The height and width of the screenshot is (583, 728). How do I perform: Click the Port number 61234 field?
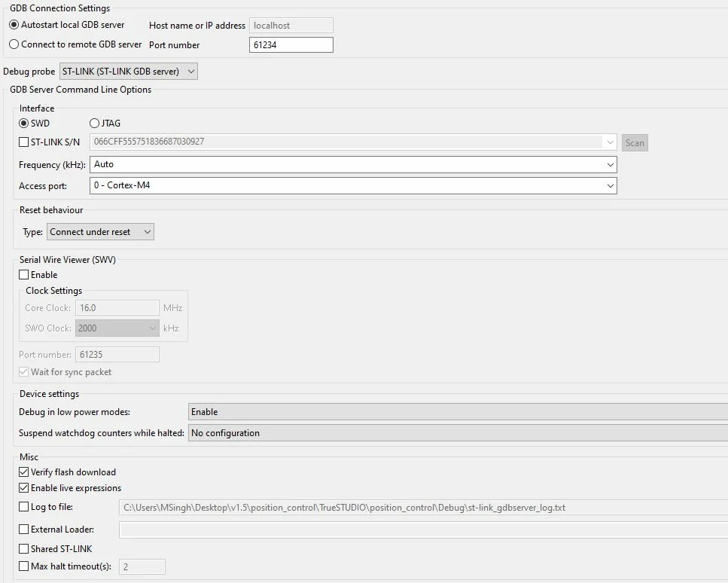291,45
